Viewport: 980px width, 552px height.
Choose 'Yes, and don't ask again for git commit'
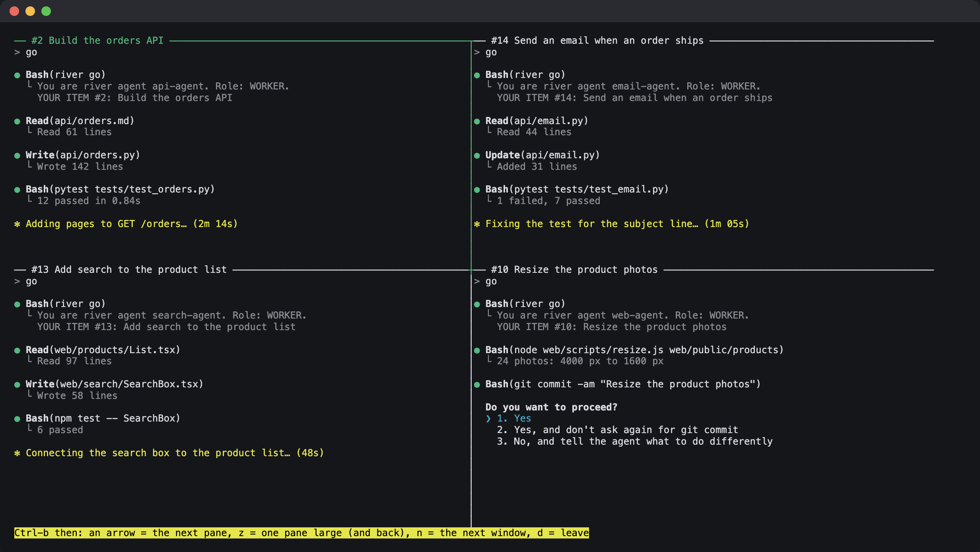[617, 430]
